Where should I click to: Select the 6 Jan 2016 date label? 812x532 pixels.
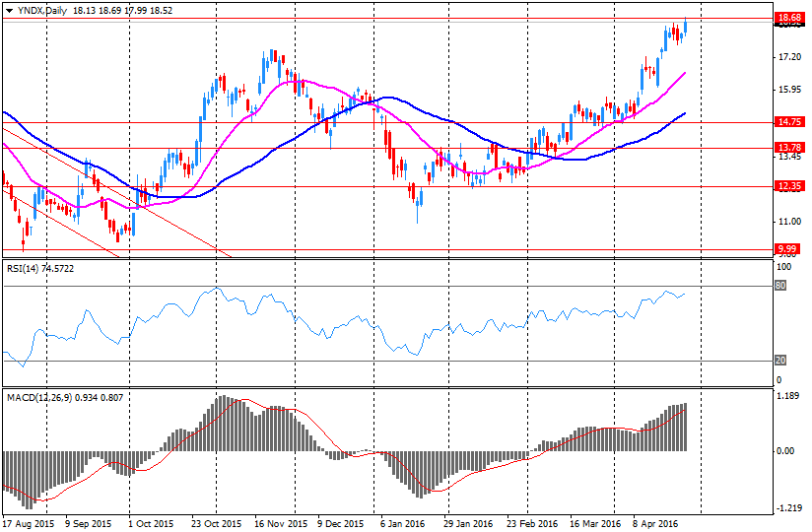coord(403,523)
